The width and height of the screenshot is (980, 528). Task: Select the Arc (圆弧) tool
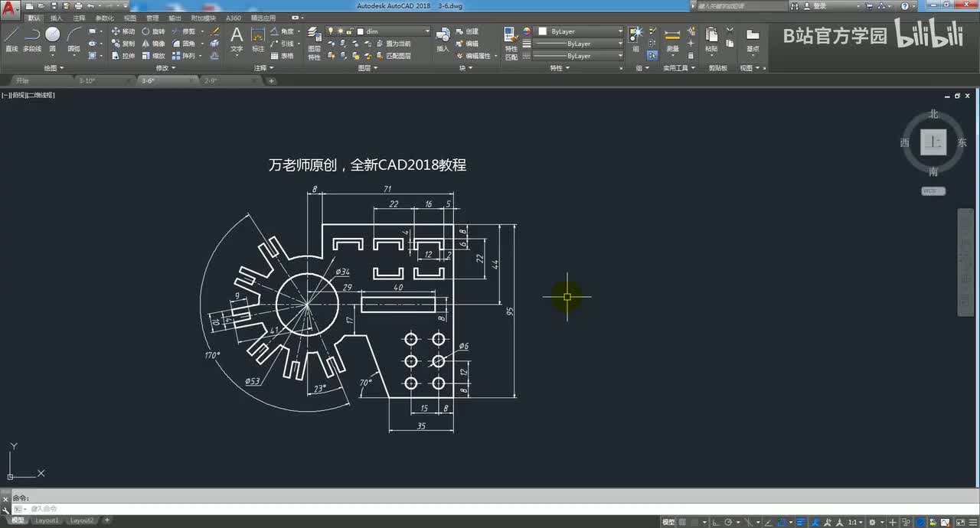[73, 39]
